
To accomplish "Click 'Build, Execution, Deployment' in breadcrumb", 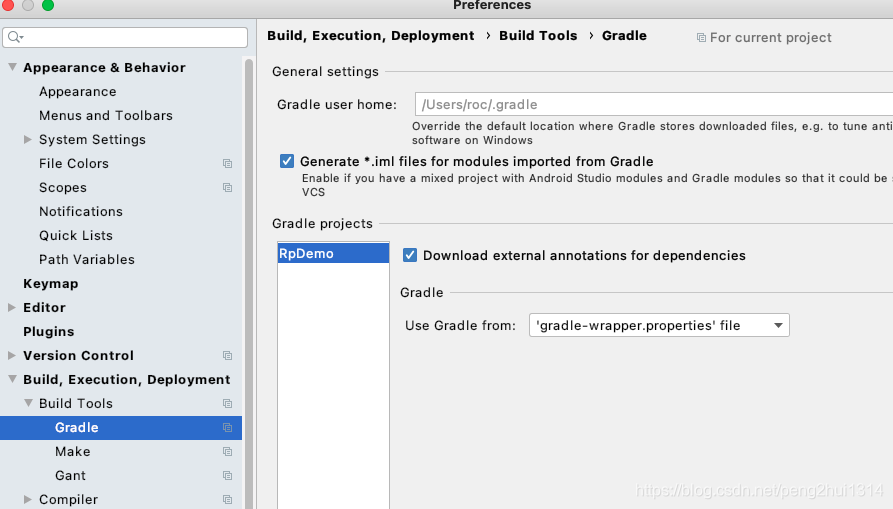I will (371, 36).
